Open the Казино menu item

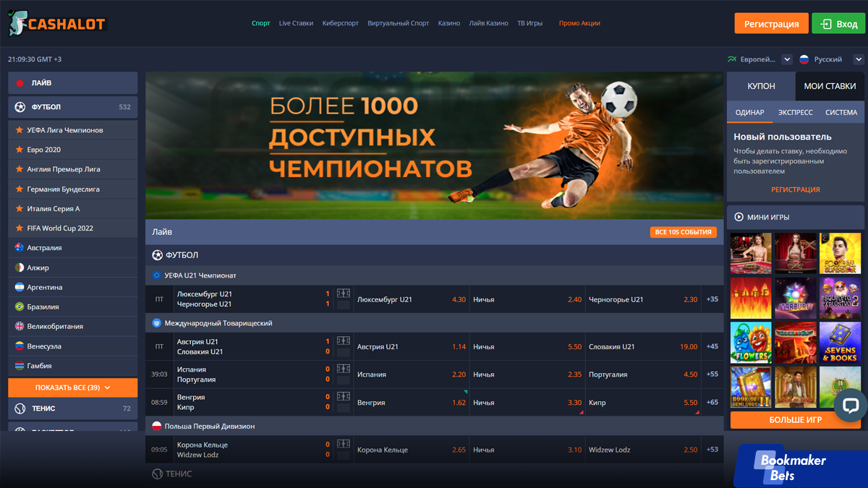point(448,23)
